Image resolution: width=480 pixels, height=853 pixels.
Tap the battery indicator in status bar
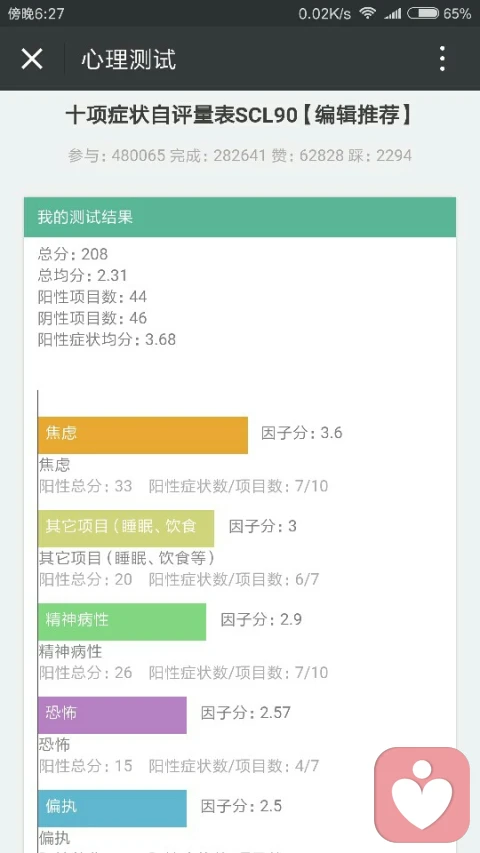click(x=423, y=14)
